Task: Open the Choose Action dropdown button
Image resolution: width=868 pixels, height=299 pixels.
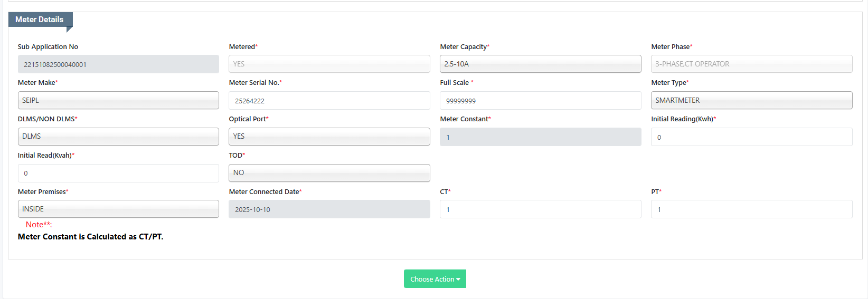Action: [x=435, y=279]
